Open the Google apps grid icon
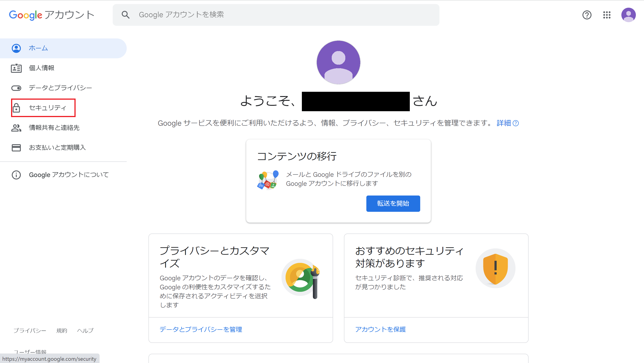The image size is (644, 363). [x=607, y=15]
